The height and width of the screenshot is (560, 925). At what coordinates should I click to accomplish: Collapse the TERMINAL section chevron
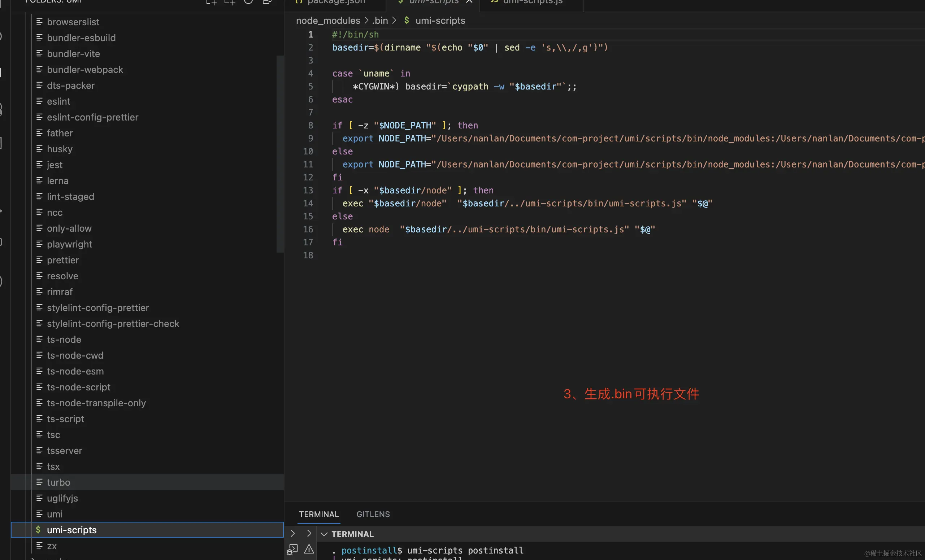coord(324,534)
